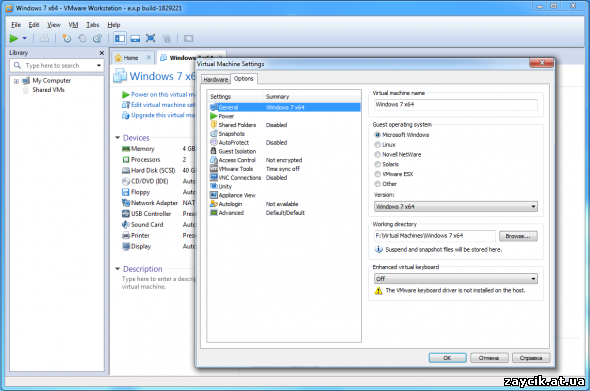Open the View menu
Screen dimensions: 590x391
coord(54,25)
